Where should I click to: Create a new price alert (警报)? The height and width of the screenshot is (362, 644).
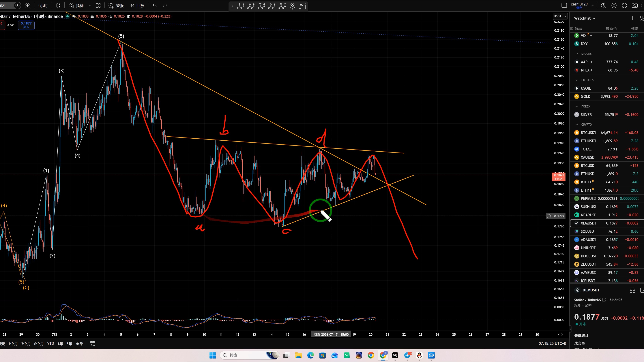click(x=116, y=5)
